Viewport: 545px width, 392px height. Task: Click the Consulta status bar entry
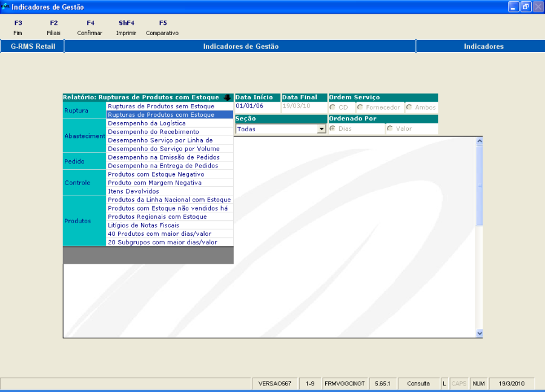[418, 384]
